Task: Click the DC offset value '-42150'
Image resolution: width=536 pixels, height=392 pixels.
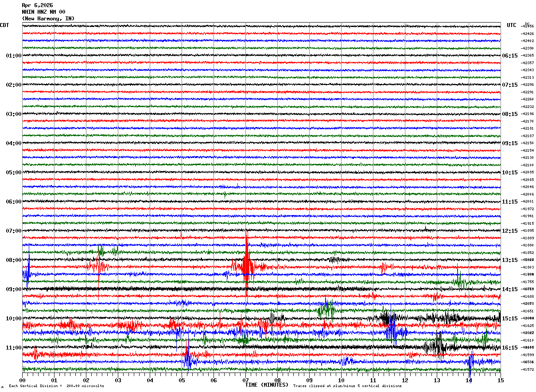Action: coord(528,143)
